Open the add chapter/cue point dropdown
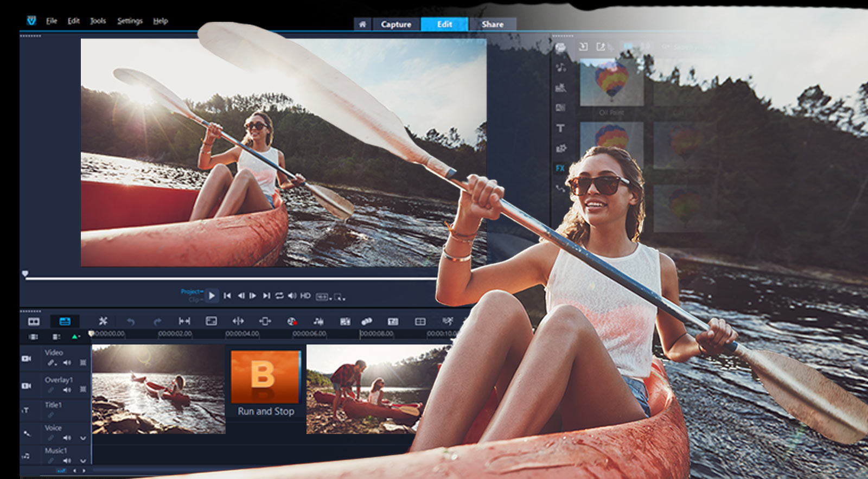This screenshot has height=479, width=868. click(76, 337)
